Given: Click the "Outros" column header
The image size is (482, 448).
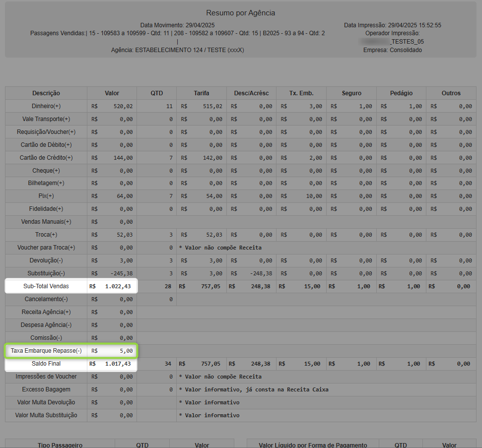Looking at the screenshot, I should [451, 93].
